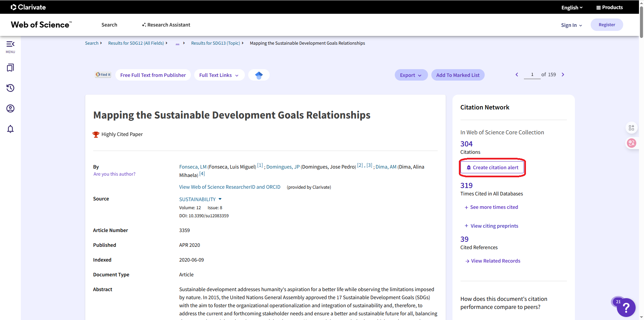Expand See more times cited

coord(491,207)
